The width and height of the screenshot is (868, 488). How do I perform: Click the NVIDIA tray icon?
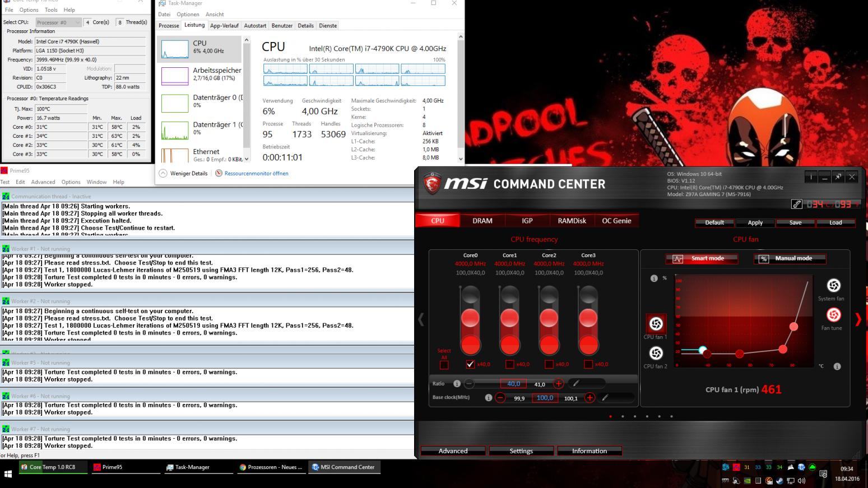pos(747,481)
